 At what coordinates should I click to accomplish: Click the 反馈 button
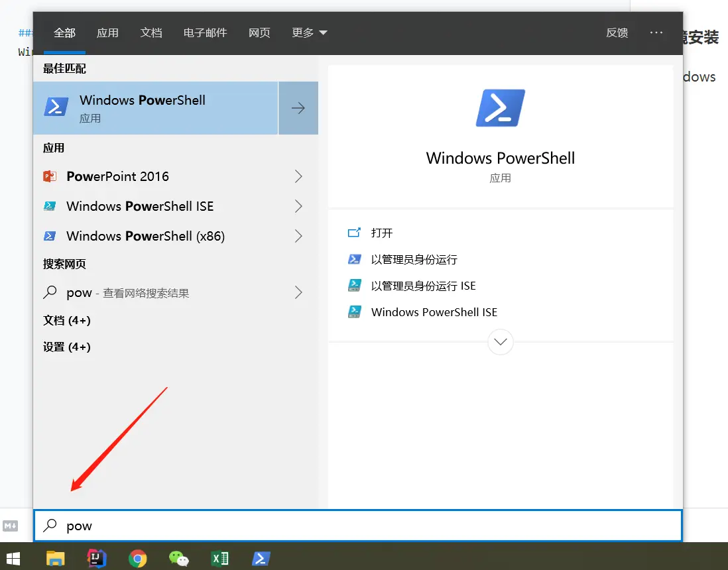pyautogui.click(x=617, y=33)
